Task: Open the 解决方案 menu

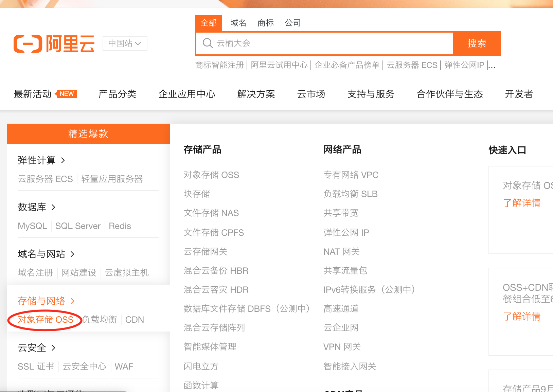Action: coord(256,94)
